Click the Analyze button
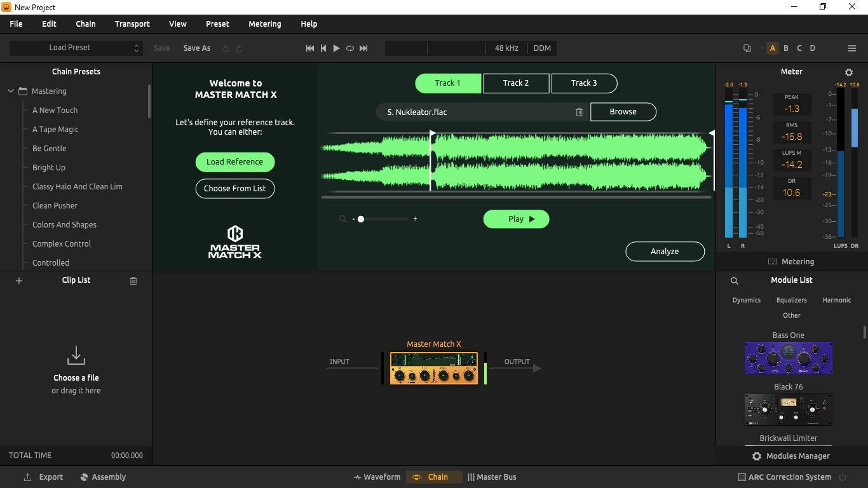 point(665,252)
